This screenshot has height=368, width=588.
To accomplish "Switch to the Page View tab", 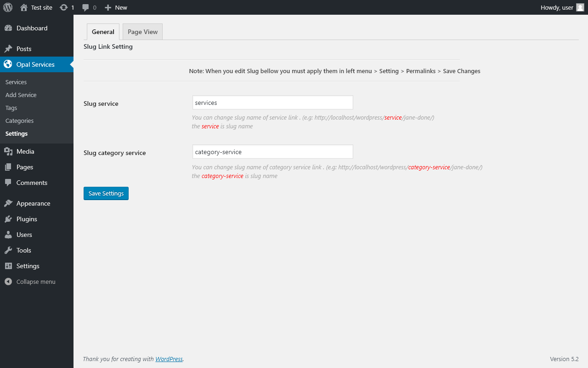I will [142, 32].
